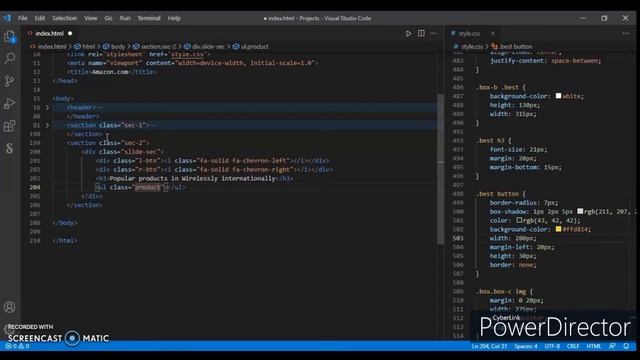Click the VS Code logo in title bar

(7, 18)
